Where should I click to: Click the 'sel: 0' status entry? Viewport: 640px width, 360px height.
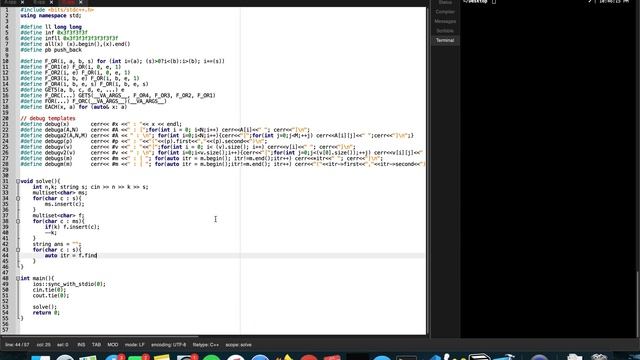click(63, 345)
